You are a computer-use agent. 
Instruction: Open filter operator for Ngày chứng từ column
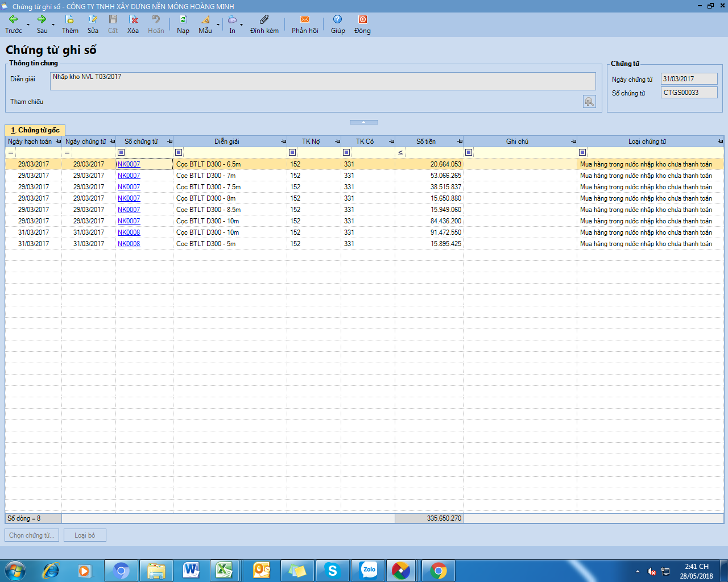(67, 152)
